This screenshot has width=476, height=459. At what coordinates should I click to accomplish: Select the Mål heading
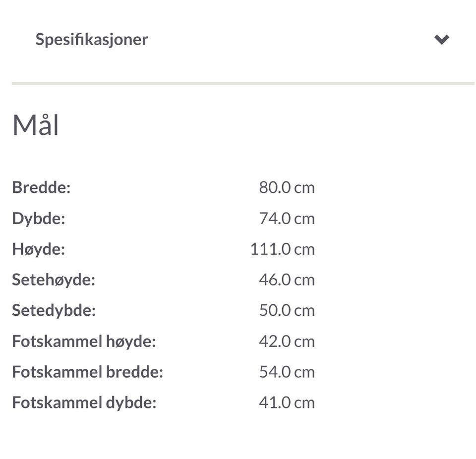[x=36, y=125]
